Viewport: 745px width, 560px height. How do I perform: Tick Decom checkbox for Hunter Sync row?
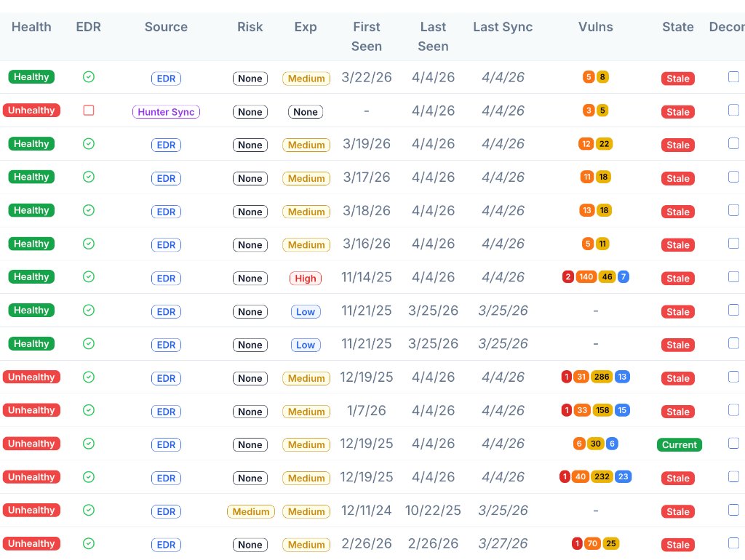(x=733, y=110)
